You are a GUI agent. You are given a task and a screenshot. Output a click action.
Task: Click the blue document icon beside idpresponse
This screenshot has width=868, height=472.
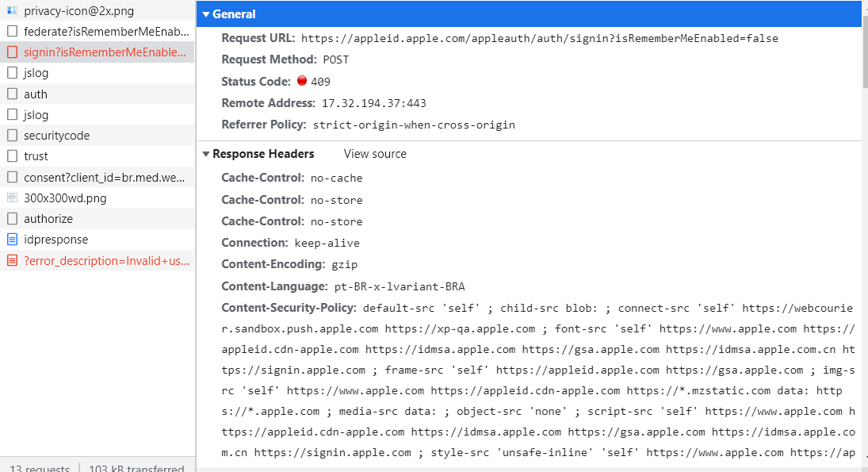pos(11,239)
